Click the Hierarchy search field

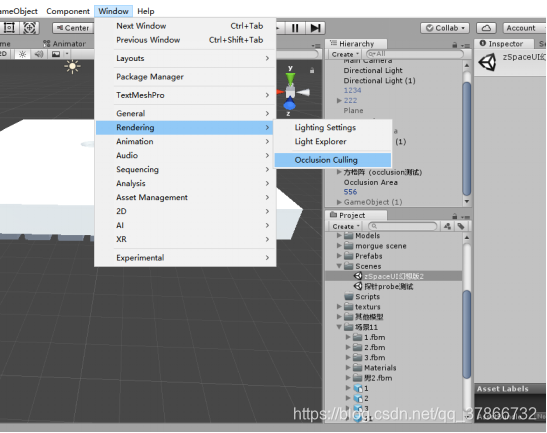pyautogui.click(x=415, y=54)
